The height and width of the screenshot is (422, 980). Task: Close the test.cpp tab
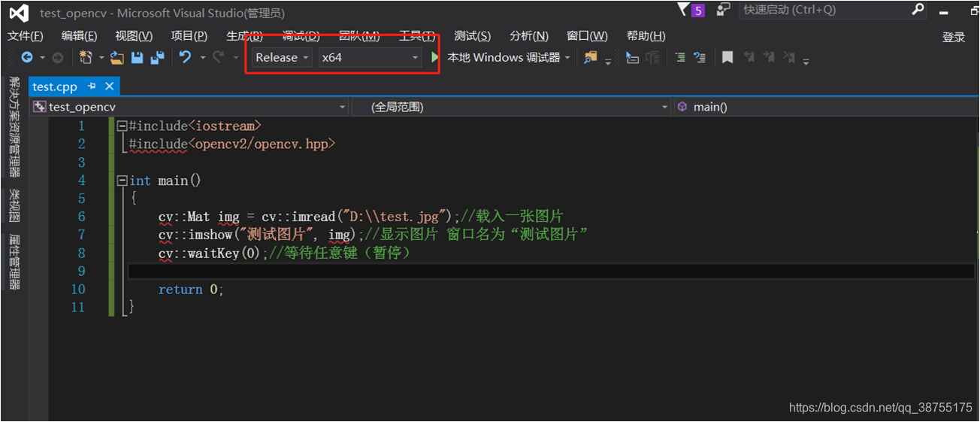pyautogui.click(x=109, y=87)
